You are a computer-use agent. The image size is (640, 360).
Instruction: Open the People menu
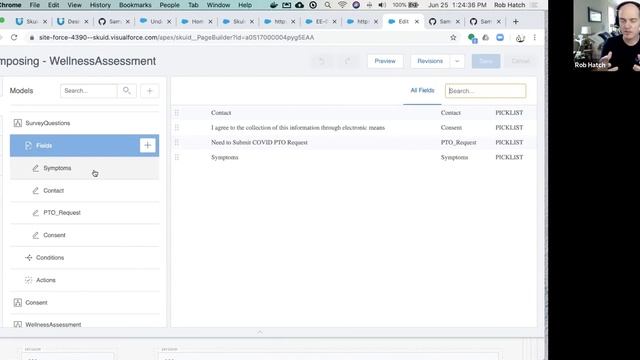click(x=169, y=5)
